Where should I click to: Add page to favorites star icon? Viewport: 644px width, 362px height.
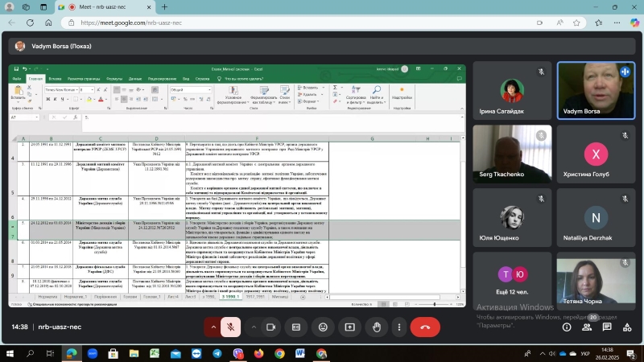576,23
